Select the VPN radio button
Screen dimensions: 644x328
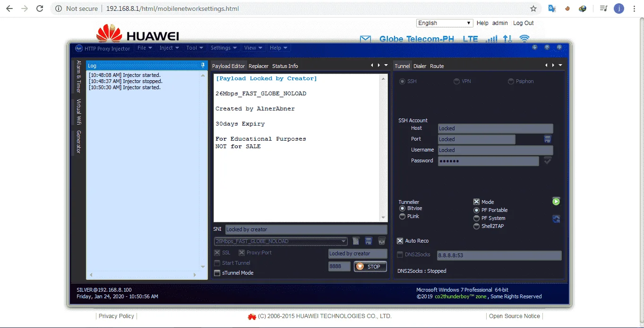click(x=456, y=82)
